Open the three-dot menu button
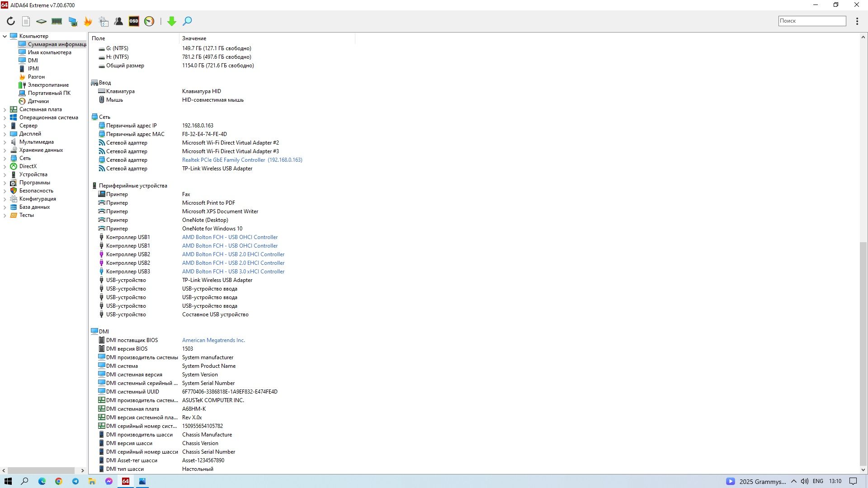Image resolution: width=868 pixels, height=488 pixels. pyautogui.click(x=857, y=21)
